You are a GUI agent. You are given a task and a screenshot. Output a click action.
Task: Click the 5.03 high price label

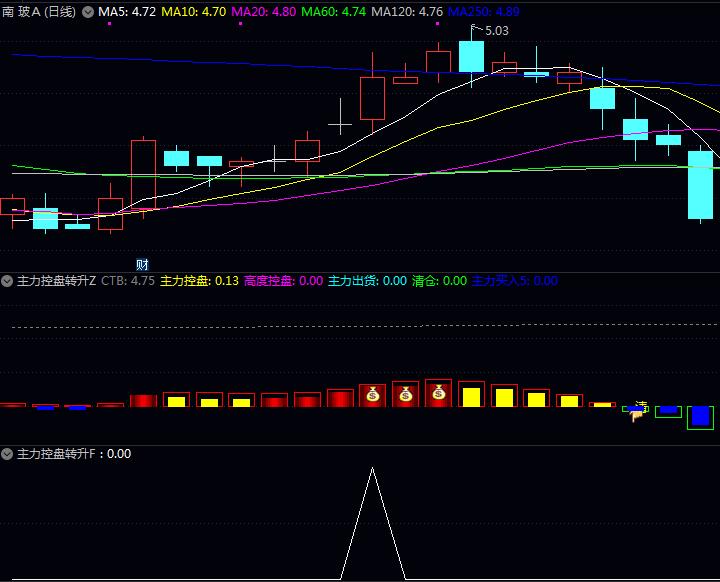[x=497, y=31]
